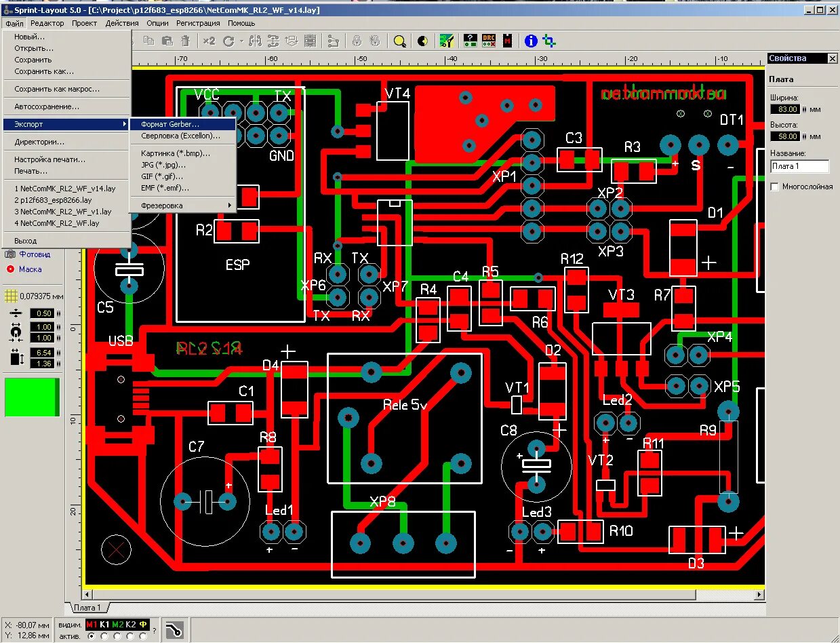Click the yellow grid size icon
Screen dimensions: 840x643
click(x=10, y=296)
